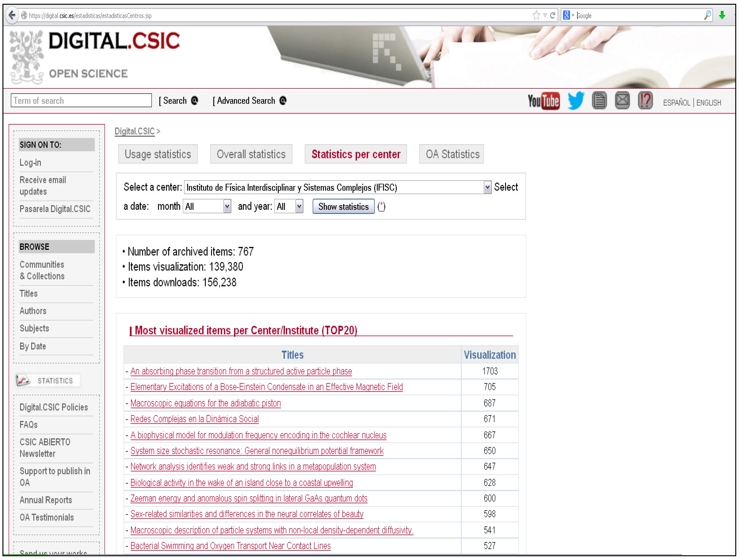Click the browser back arrow
Screen dimensions: 740x560
[12, 15]
